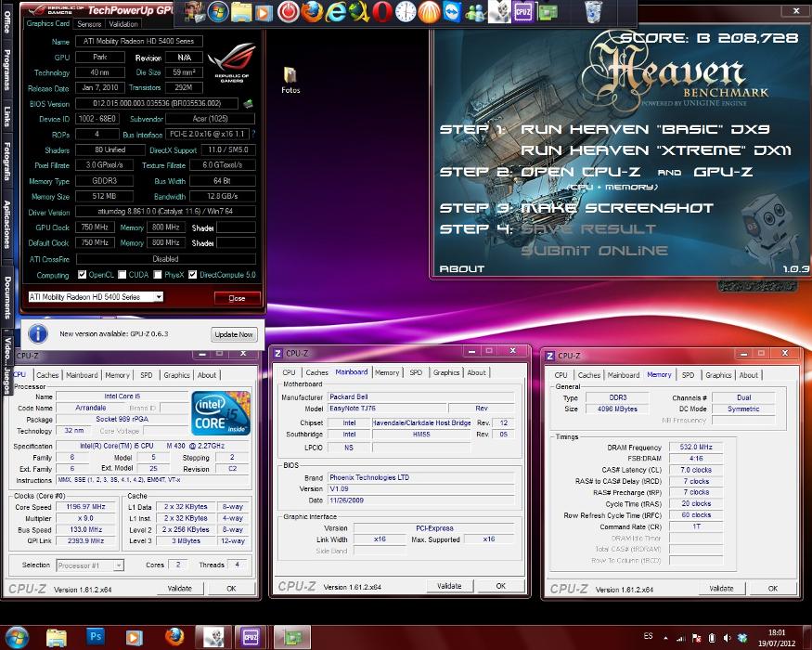Open the green graphics card dock icon
812x650 pixels.
coord(547,12)
